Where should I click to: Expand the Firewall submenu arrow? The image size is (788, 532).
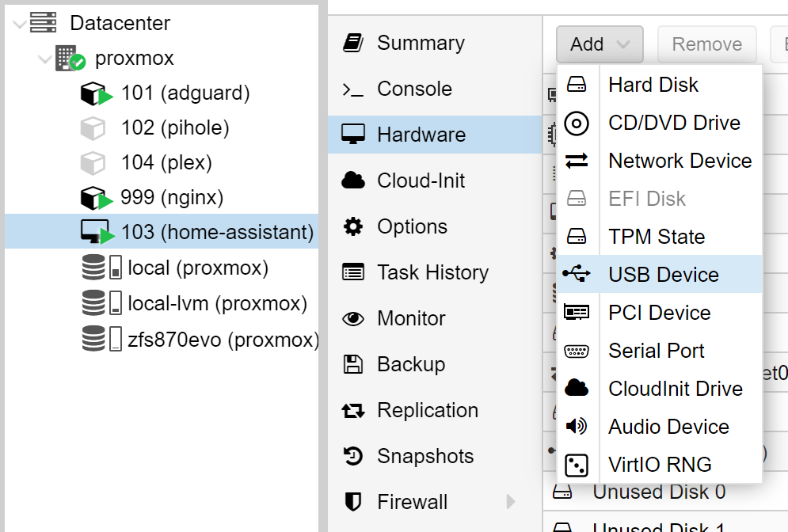click(x=511, y=502)
